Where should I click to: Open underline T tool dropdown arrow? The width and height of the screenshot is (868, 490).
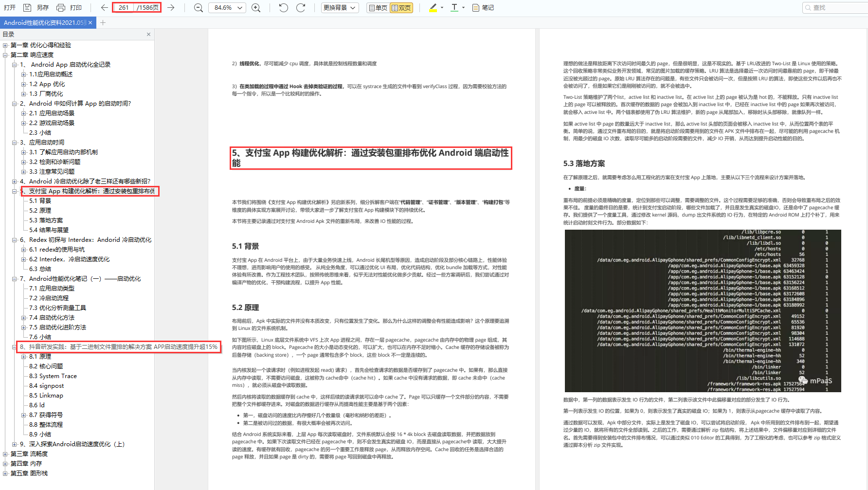(463, 8)
